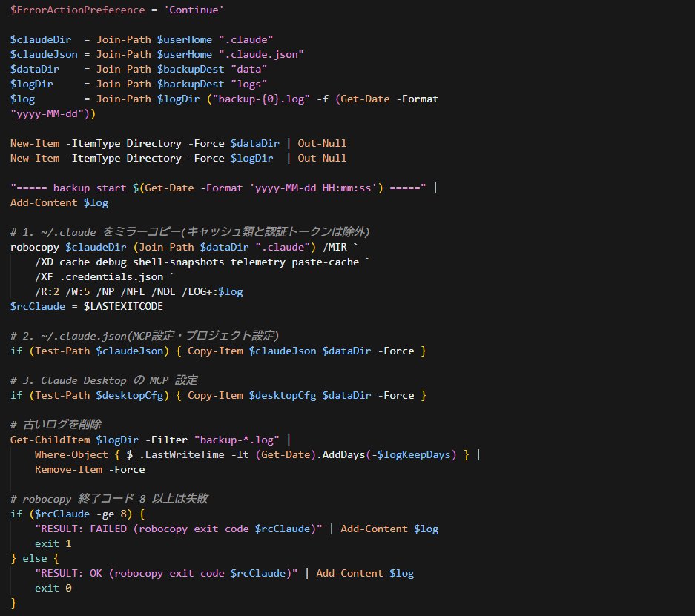Click the Remove-Item cmdlet

tap(68, 470)
